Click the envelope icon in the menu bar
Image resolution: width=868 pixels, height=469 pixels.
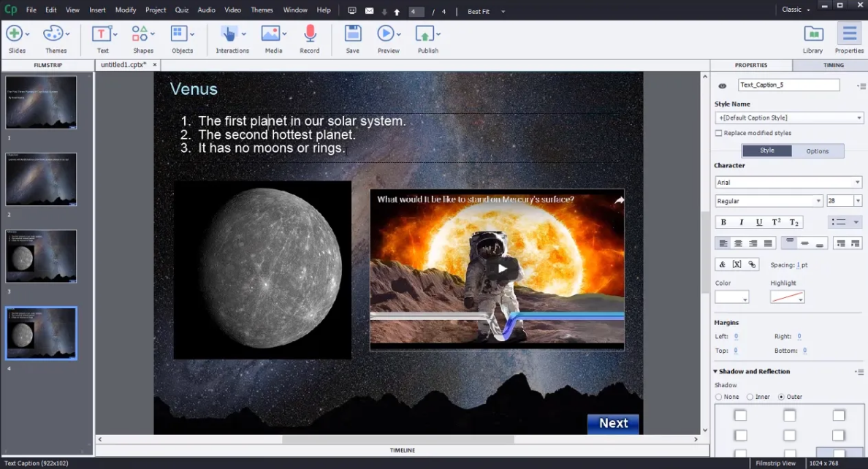tap(369, 10)
